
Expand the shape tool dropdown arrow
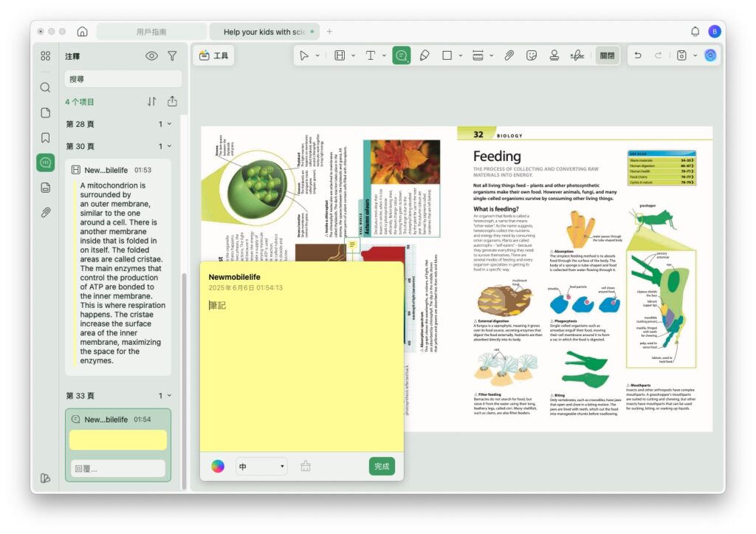pyautogui.click(x=460, y=55)
